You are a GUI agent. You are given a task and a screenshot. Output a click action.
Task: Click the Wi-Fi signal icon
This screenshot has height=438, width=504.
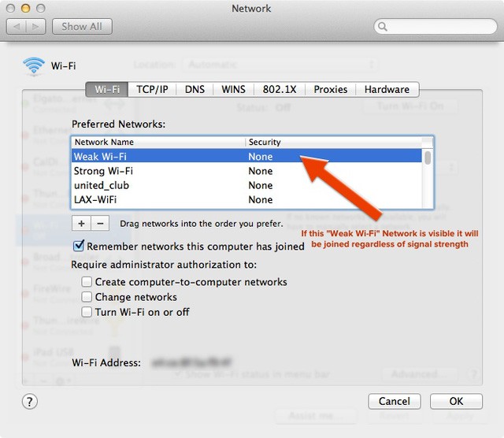click(34, 67)
